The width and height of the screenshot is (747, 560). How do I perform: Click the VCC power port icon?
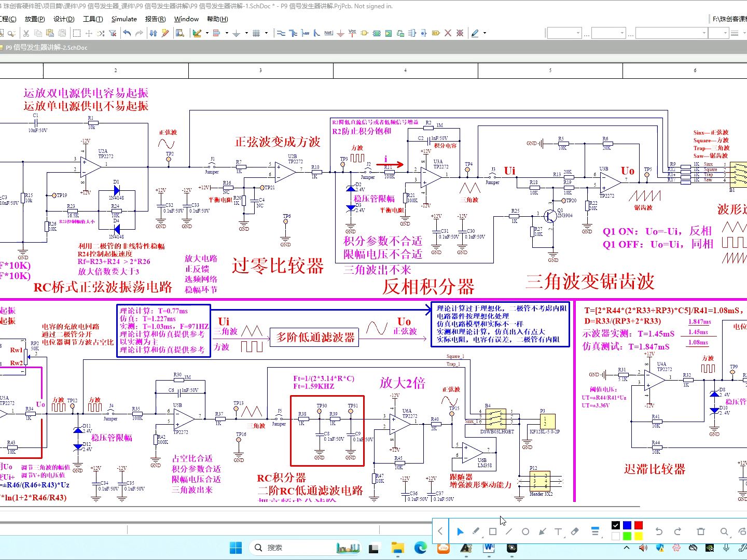[352, 33]
